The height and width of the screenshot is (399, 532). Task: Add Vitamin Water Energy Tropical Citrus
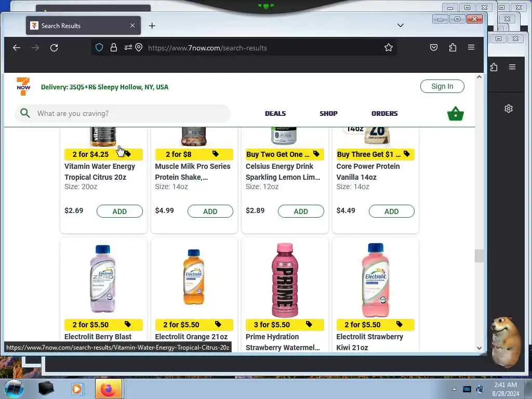pos(119,211)
